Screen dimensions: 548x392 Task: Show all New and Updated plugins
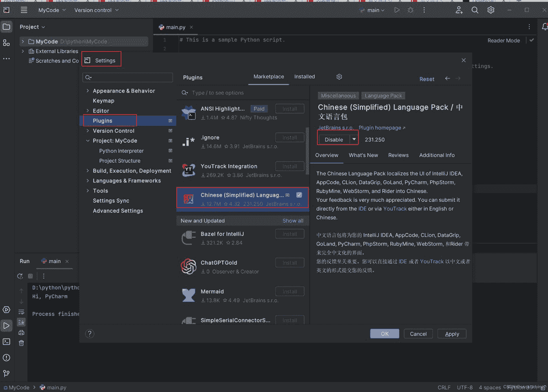(x=293, y=220)
